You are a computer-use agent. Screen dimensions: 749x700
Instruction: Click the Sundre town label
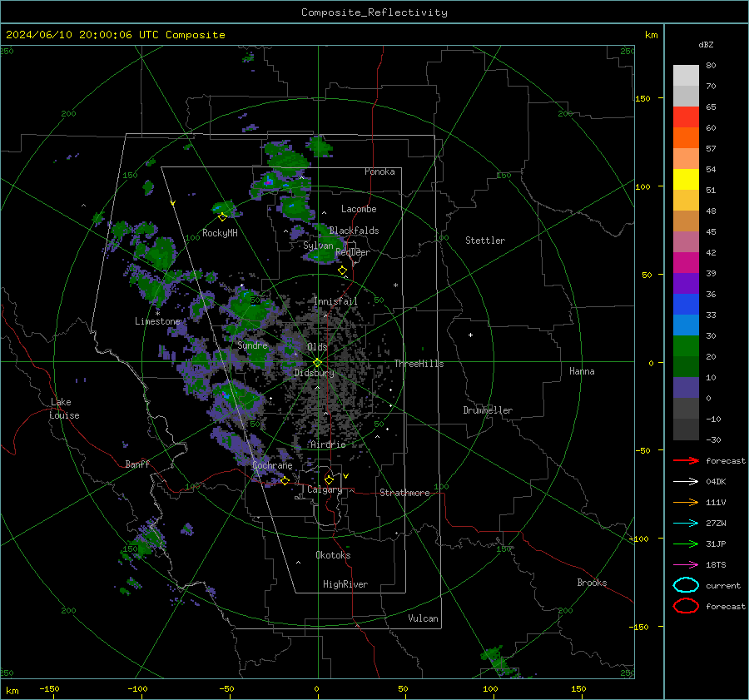pos(253,345)
